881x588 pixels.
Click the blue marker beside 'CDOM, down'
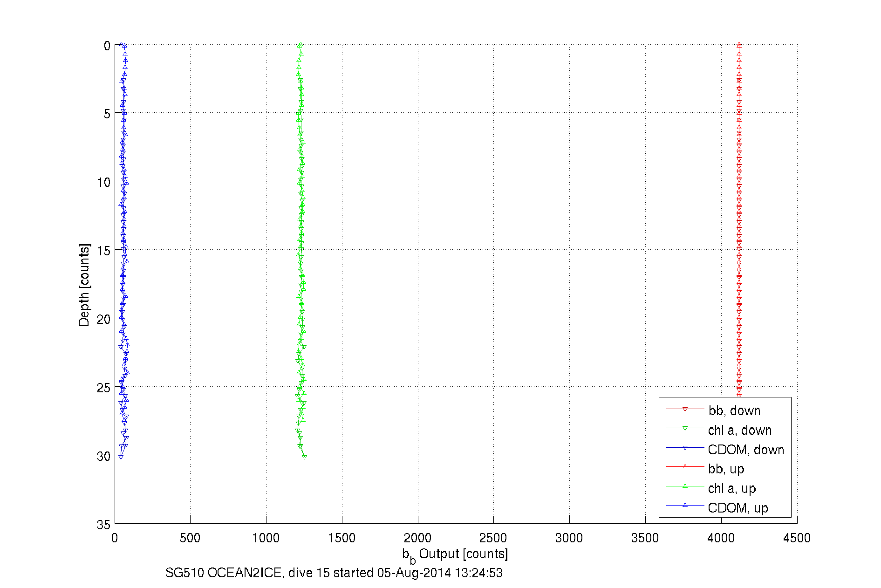[685, 448]
